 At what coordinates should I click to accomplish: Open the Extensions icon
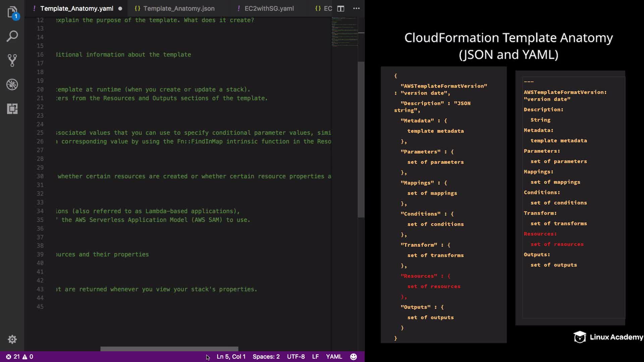pos(12,109)
